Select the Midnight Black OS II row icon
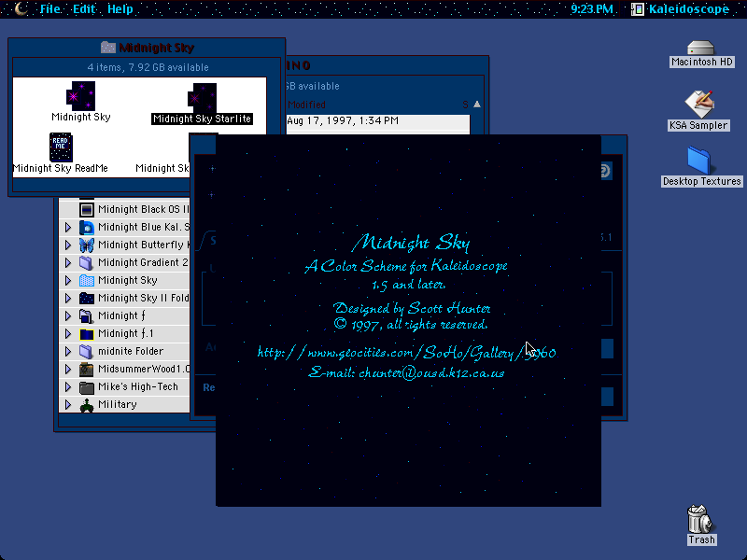747x560 pixels. pyautogui.click(x=87, y=209)
